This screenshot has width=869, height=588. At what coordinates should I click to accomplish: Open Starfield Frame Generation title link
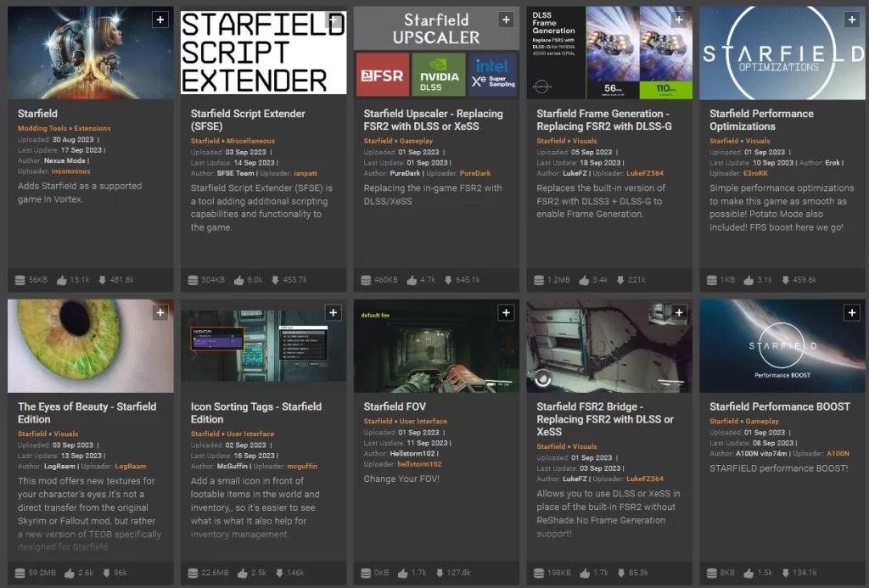(604, 120)
